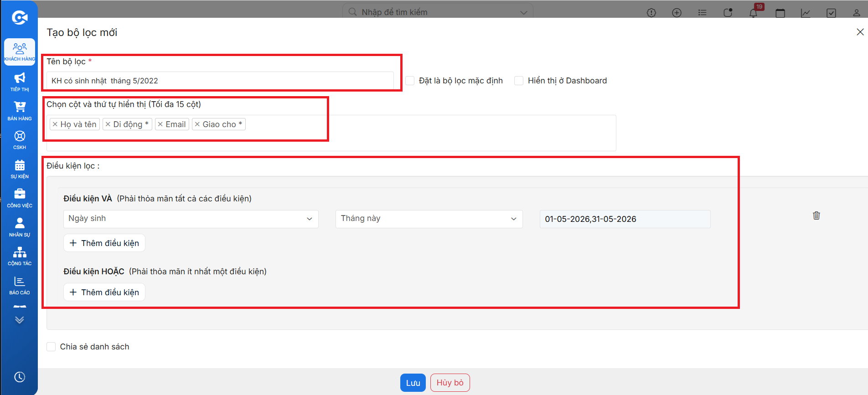Open the chart analytics icon in top bar
This screenshot has width=868, height=395.
[806, 13]
